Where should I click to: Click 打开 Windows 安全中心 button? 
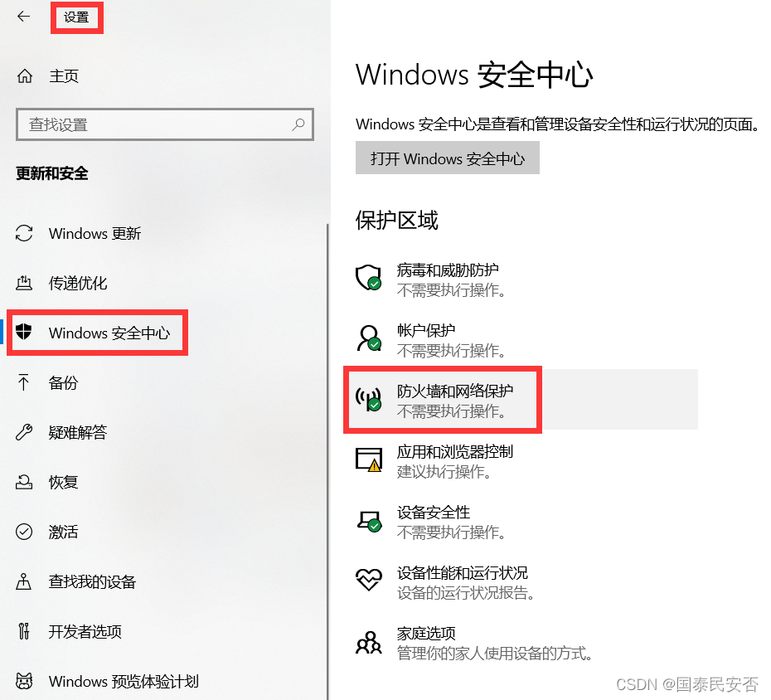coord(448,158)
